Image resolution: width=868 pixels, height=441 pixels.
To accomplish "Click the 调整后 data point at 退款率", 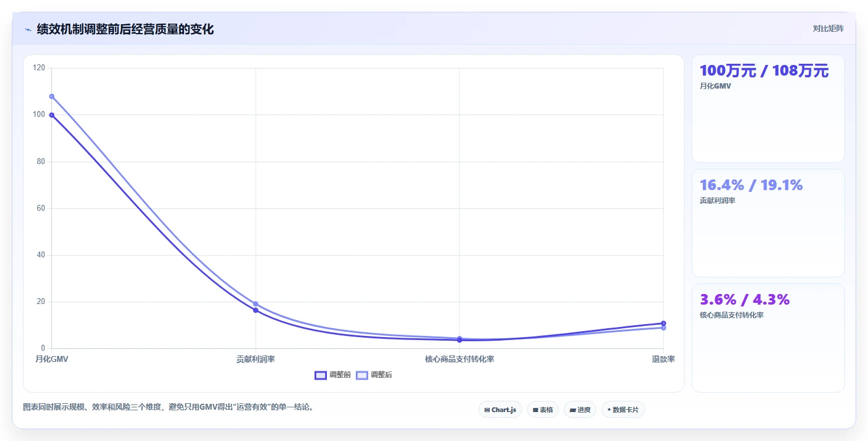I will [663, 328].
